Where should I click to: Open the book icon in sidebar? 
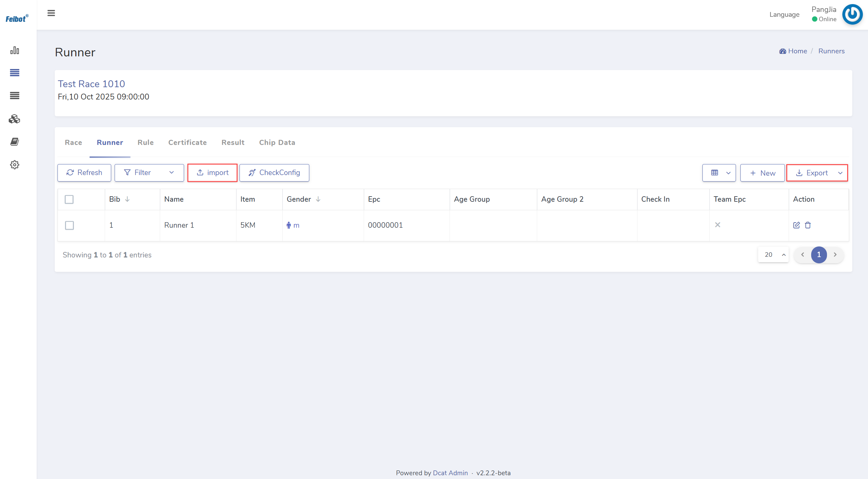click(x=14, y=142)
